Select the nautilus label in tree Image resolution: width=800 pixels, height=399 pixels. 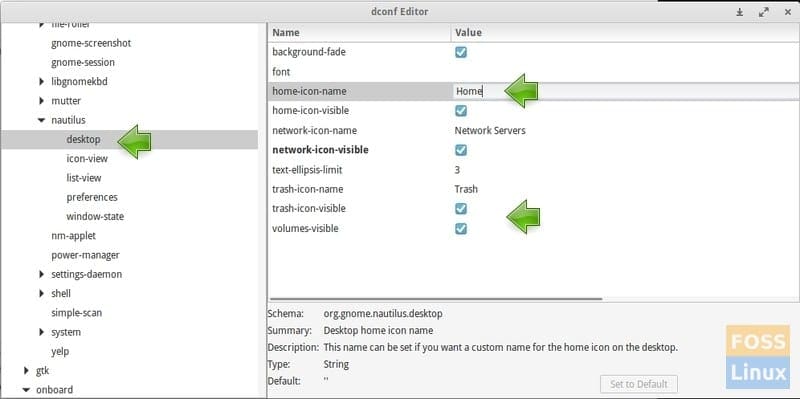click(68, 120)
